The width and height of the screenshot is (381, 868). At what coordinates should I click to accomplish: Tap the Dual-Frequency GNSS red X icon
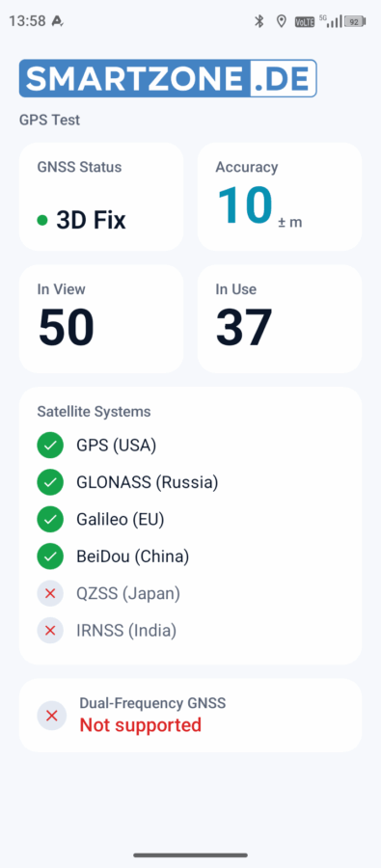51,716
